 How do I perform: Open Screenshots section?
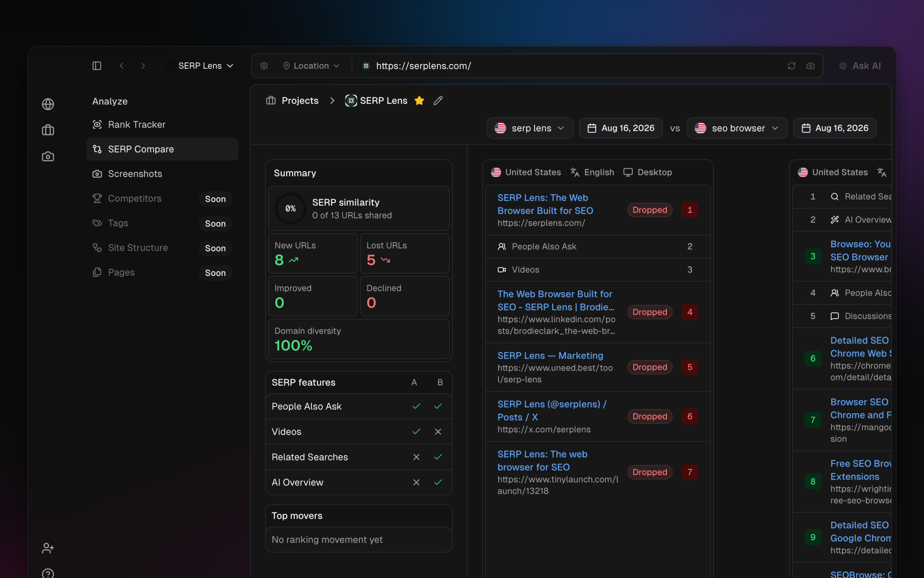point(162,174)
